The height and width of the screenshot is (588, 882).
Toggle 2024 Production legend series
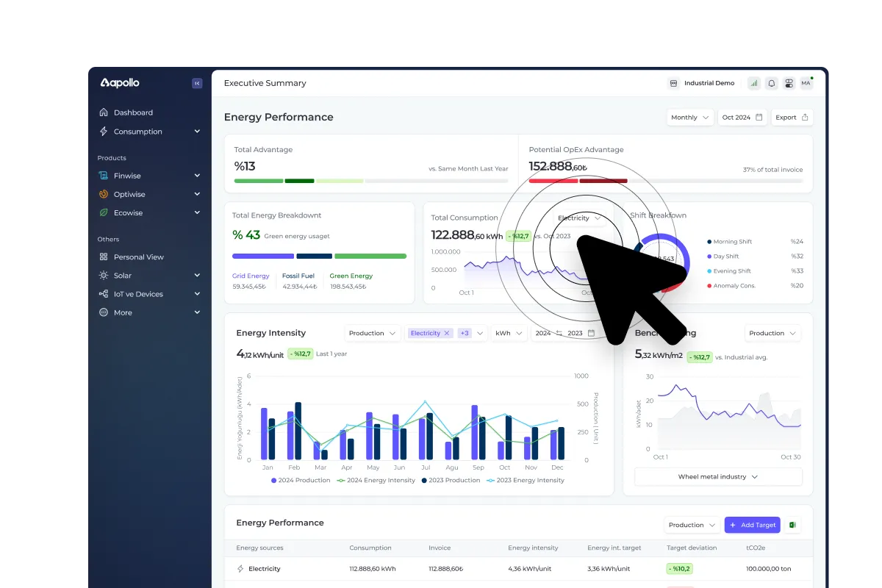tap(301, 480)
